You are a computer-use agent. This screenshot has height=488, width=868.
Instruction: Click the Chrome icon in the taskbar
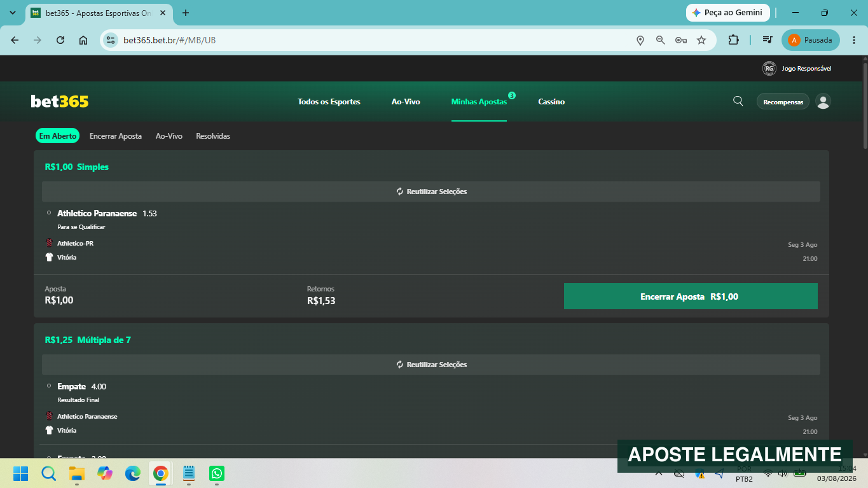click(160, 473)
